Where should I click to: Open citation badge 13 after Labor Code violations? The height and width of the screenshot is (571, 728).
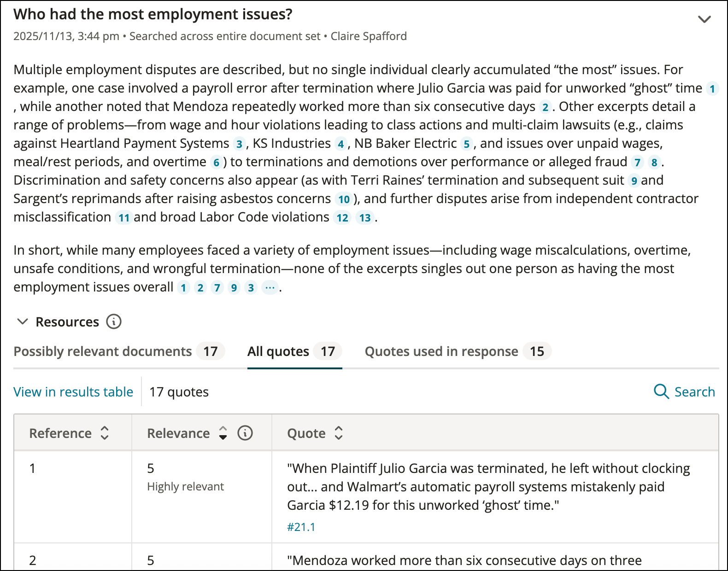pyautogui.click(x=365, y=217)
